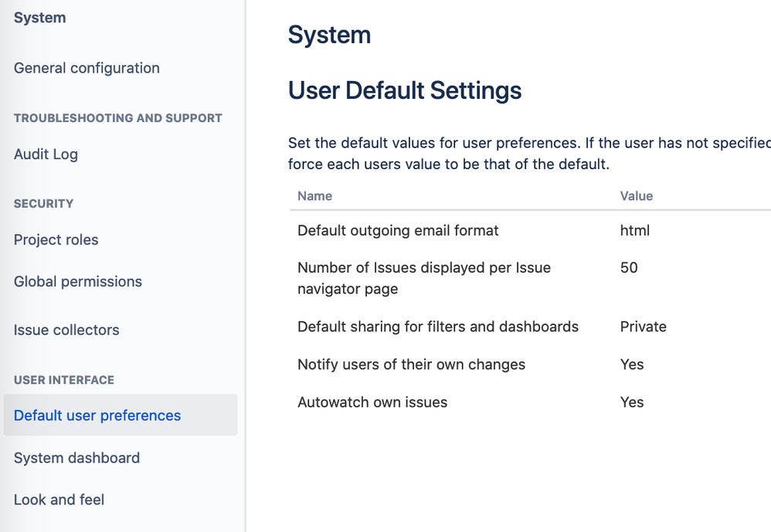
Task: Click the Value column header
Action: (x=636, y=196)
